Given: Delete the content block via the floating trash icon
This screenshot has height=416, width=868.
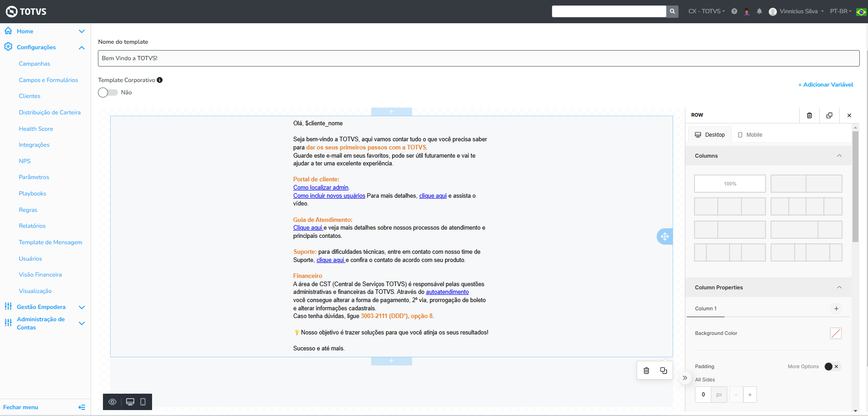Looking at the screenshot, I should point(646,370).
